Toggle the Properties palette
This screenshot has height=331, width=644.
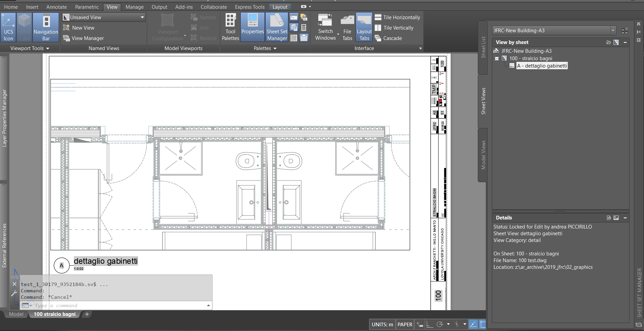(x=252, y=28)
